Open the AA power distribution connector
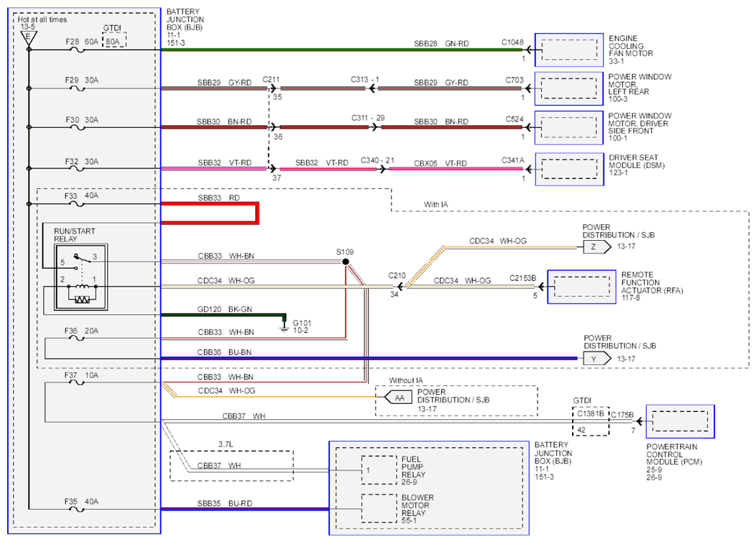Viewport: 756px width, 542px height. pyautogui.click(x=398, y=398)
